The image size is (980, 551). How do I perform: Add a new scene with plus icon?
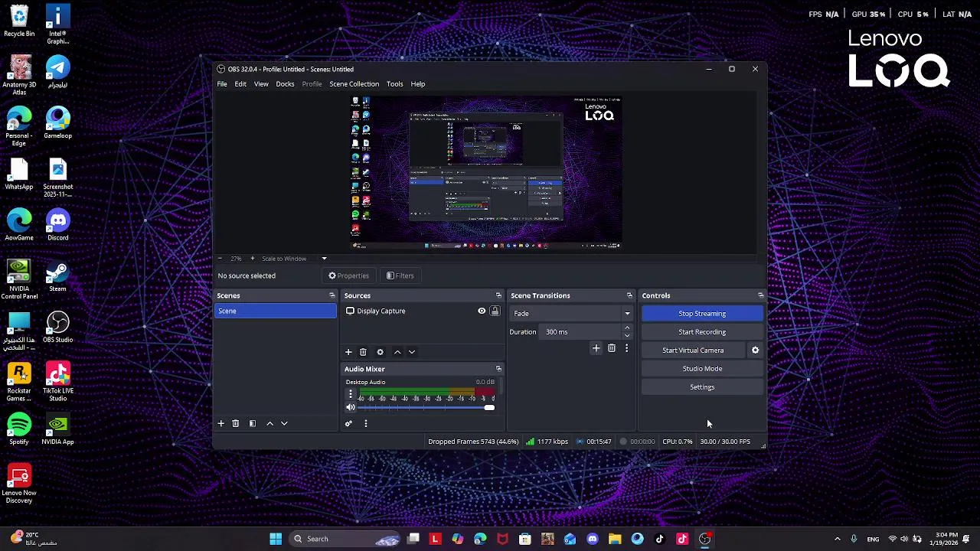pyautogui.click(x=220, y=423)
